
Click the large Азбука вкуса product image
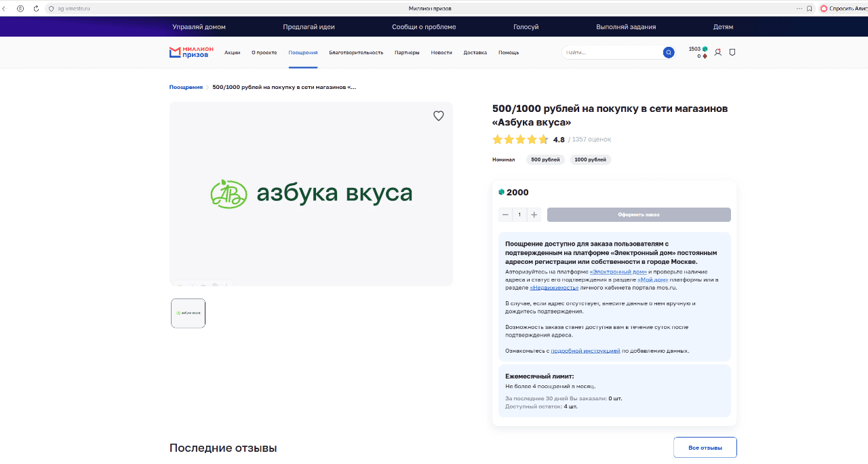(311, 194)
